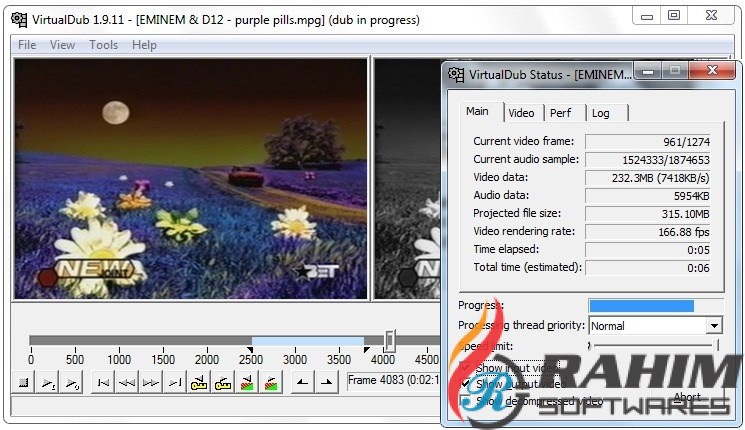Open the File menu

pyautogui.click(x=27, y=45)
